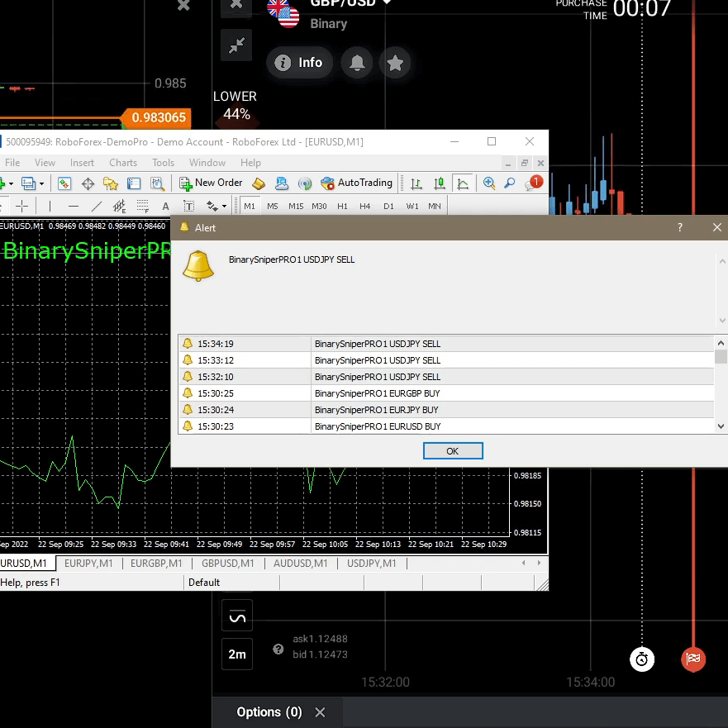Image resolution: width=728 pixels, height=728 pixels.
Task: Click alert list scrollbar up arrow
Action: [x=721, y=343]
